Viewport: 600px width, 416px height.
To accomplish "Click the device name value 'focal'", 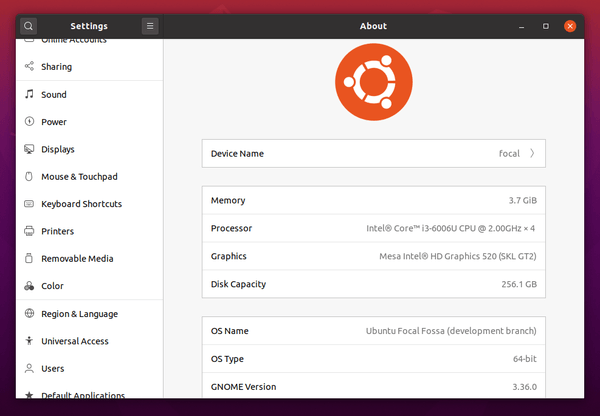I will pyautogui.click(x=509, y=153).
